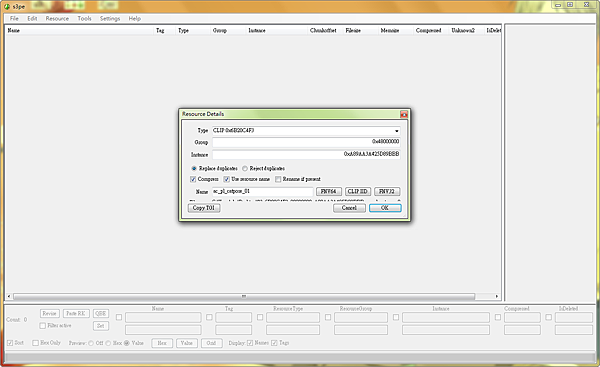Toggle the Display Tags checkbox
This screenshot has width=600, height=367.
[x=274, y=343]
